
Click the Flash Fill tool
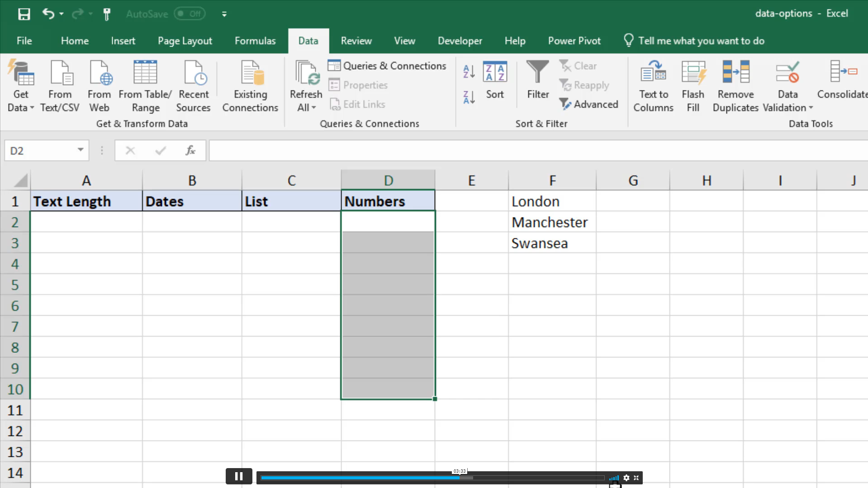click(x=693, y=86)
